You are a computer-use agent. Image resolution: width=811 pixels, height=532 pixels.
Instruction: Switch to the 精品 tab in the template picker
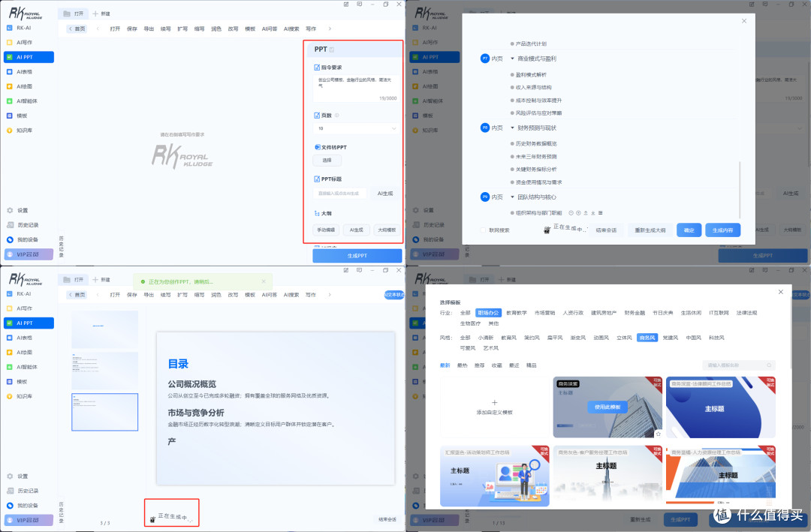coord(531,365)
